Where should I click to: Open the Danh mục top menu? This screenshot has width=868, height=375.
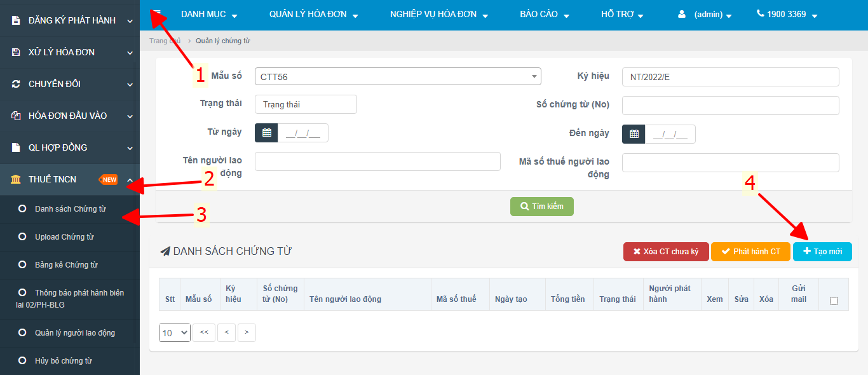208,15
